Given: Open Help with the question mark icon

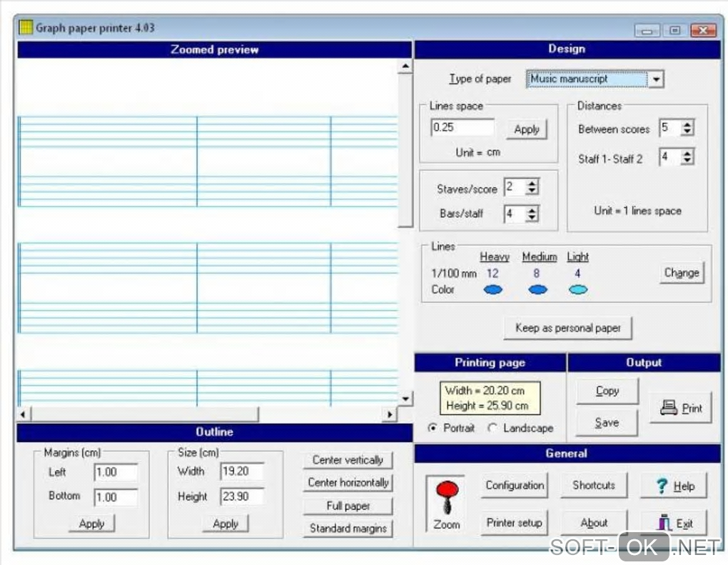Looking at the screenshot, I should click(x=674, y=486).
